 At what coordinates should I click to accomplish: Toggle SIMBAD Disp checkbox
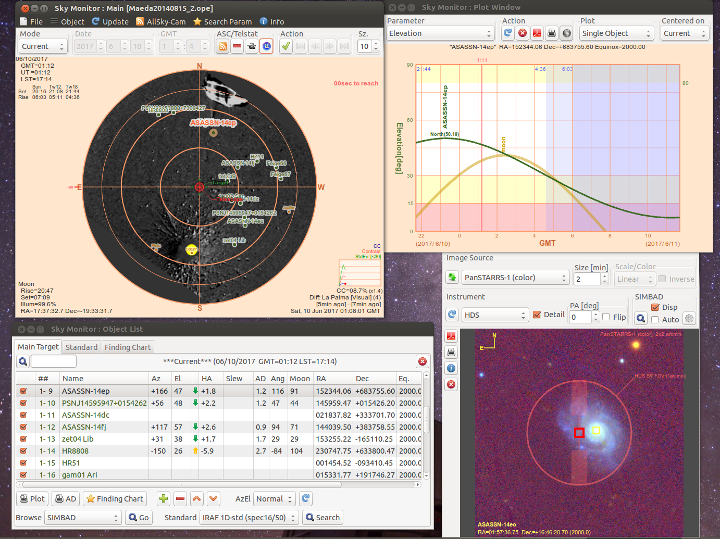click(655, 307)
